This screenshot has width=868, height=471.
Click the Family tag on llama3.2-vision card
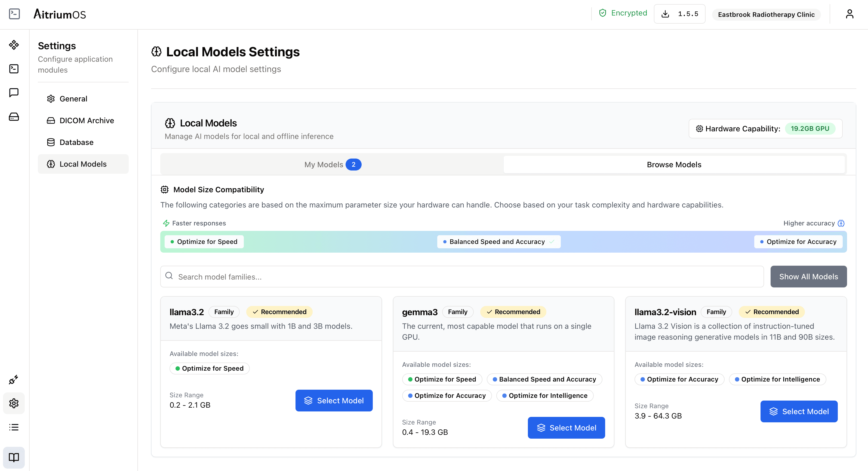point(716,312)
